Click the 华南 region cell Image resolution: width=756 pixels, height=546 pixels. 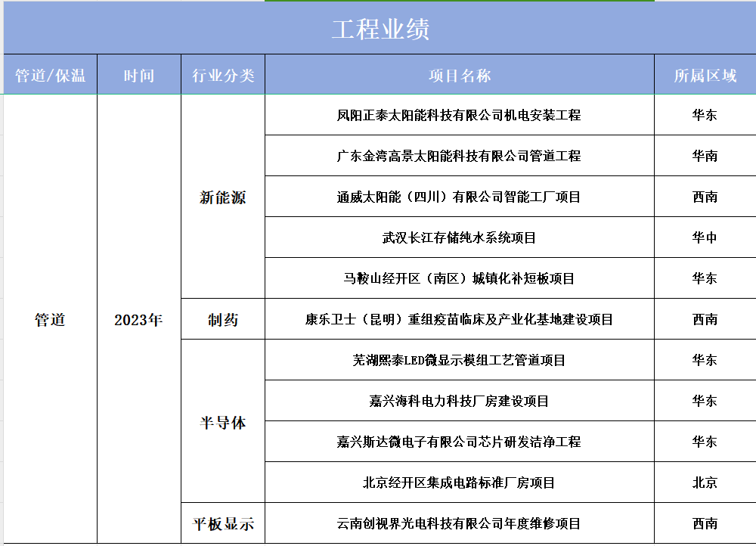tap(705, 156)
